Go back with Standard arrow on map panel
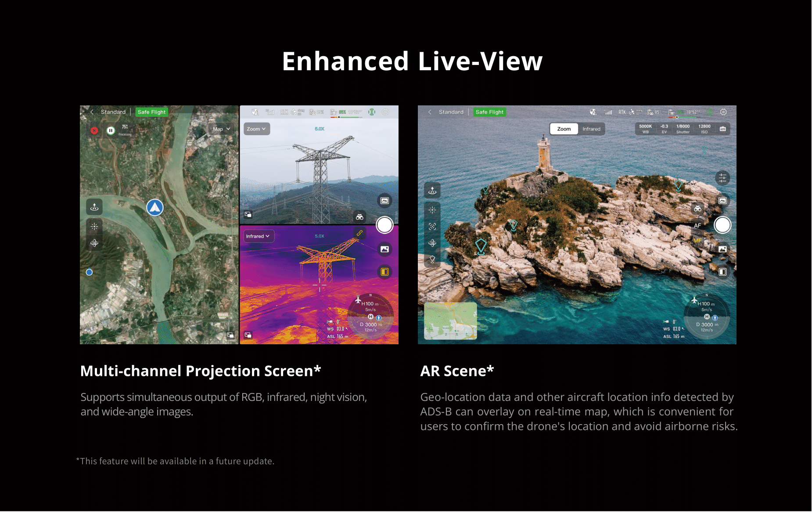 tap(92, 112)
